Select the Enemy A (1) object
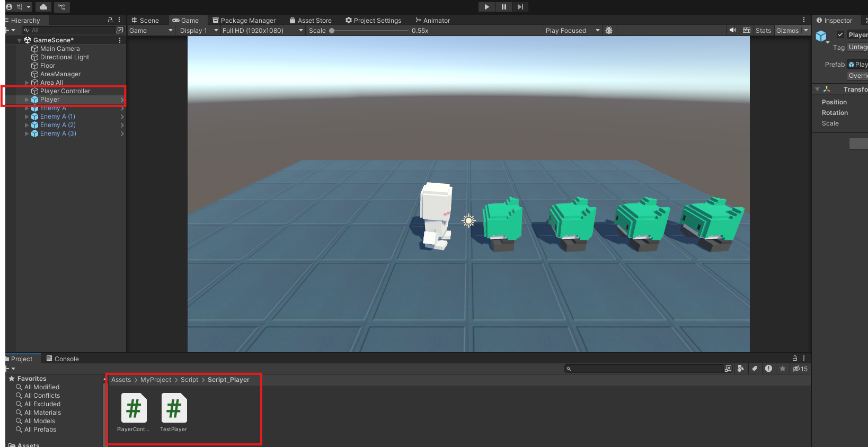The height and width of the screenshot is (447, 868). click(58, 117)
